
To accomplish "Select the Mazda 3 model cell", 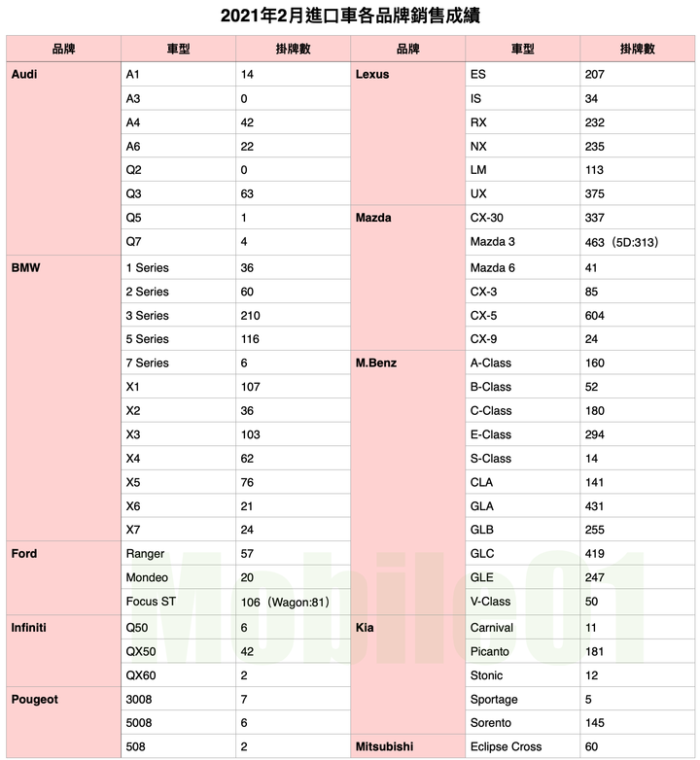I will [523, 242].
